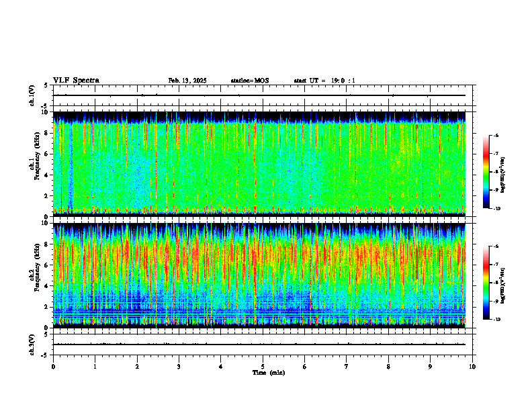This screenshot has height=411, width=532.
Task: Click the log(PSD) label beside ch.1 color bar
Action: [x=503, y=175]
